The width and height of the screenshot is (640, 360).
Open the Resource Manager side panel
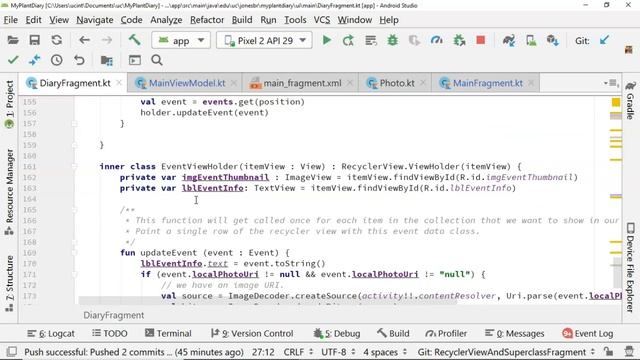(9, 192)
